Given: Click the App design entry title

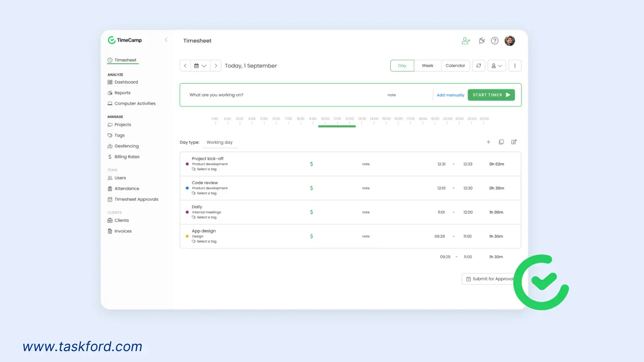Looking at the screenshot, I should [204, 231].
